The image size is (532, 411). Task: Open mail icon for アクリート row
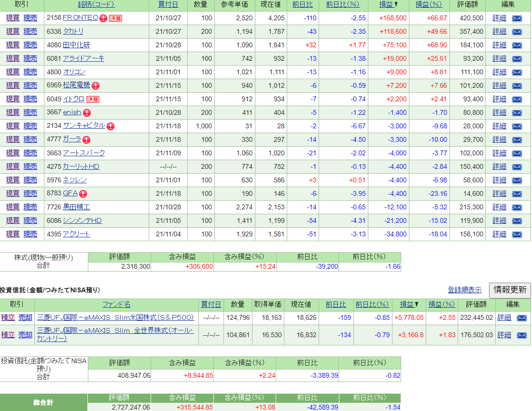(517, 234)
